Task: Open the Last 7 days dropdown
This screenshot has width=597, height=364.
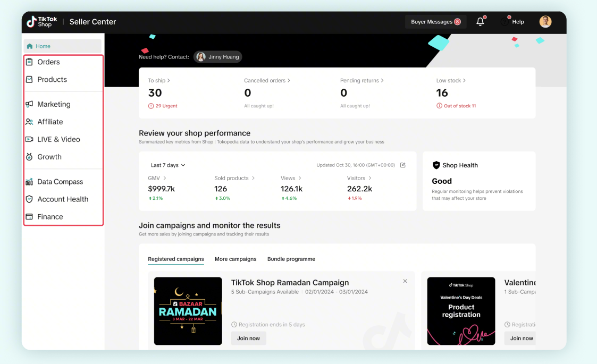Action: click(x=168, y=165)
